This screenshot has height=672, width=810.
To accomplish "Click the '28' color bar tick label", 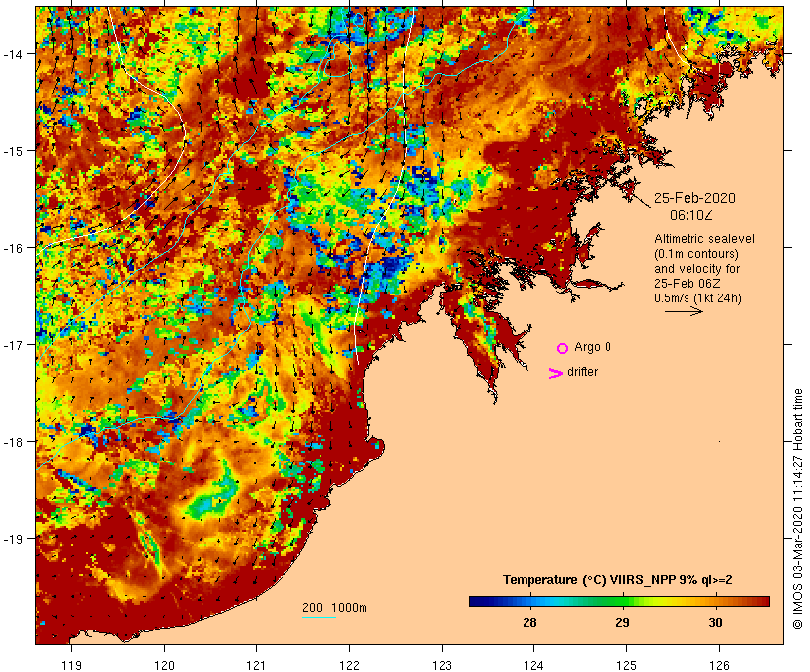I will [x=530, y=623].
